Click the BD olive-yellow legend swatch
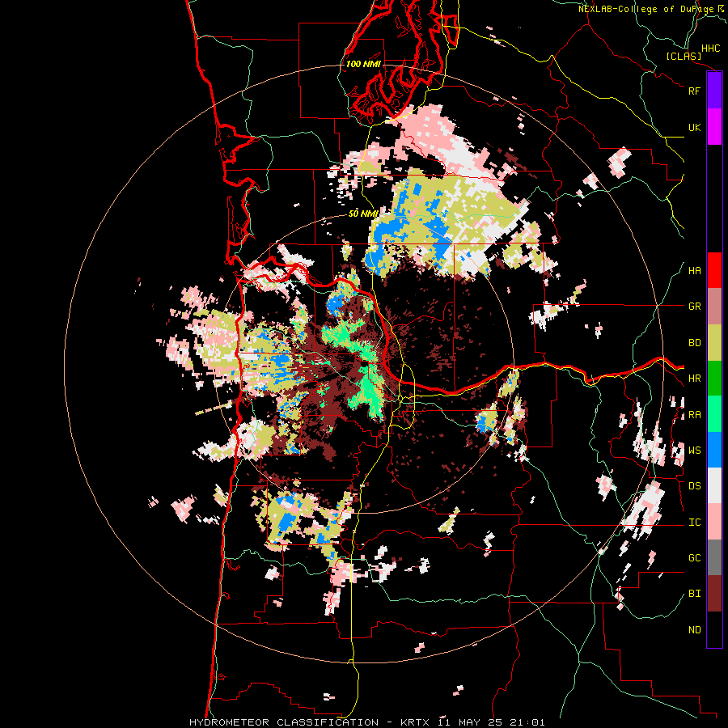 714,342
